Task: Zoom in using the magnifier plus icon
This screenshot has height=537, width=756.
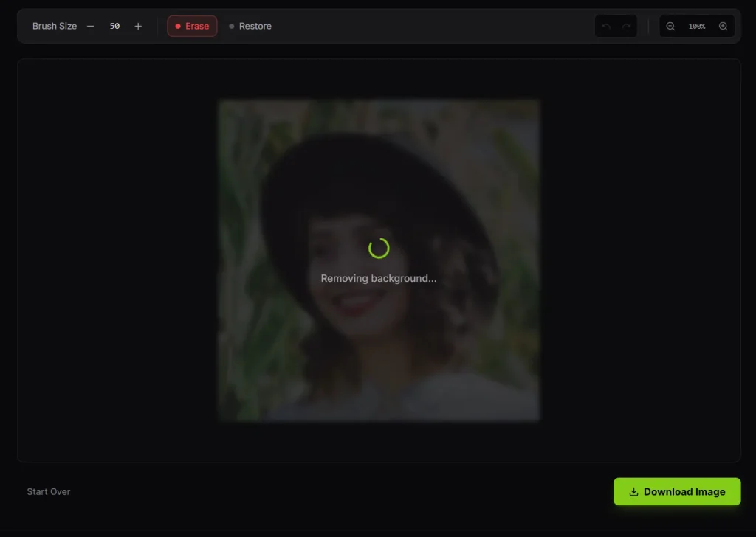Action: click(724, 26)
